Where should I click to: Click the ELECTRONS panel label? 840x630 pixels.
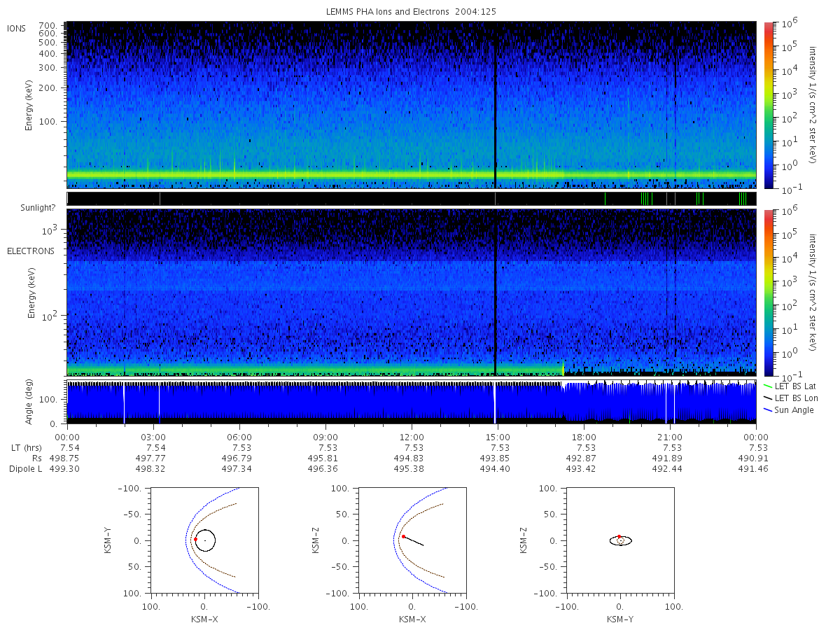[31, 251]
